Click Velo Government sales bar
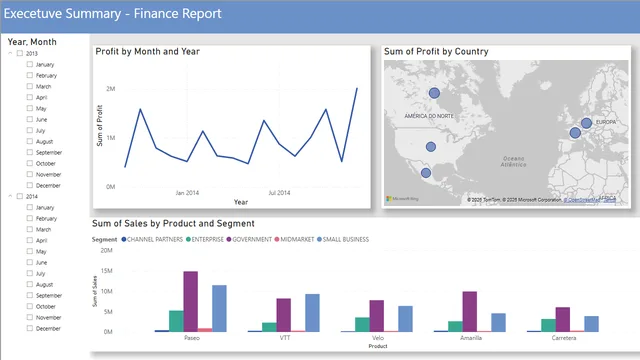This screenshot has height=360, width=640. [x=377, y=316]
